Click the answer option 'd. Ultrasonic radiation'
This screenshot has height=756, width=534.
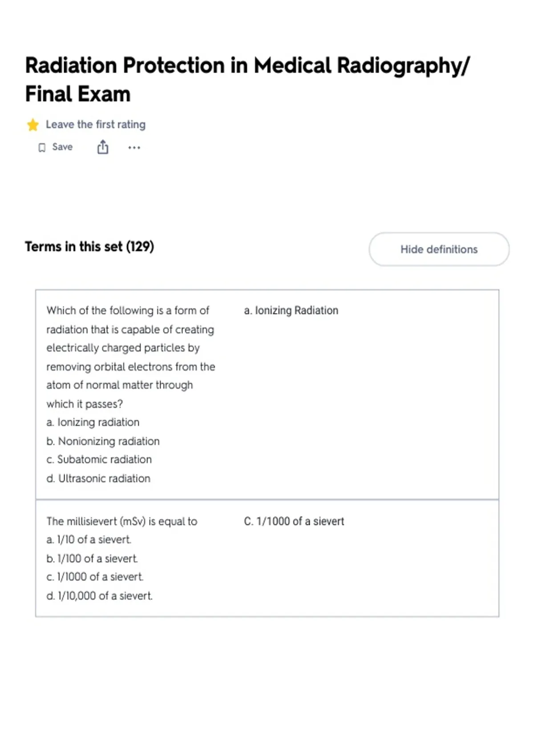pos(98,479)
